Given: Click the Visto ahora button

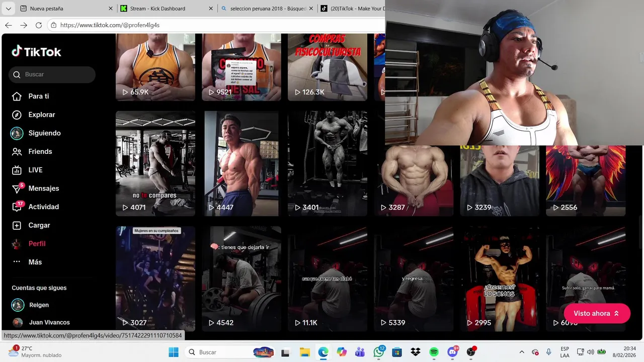Looking at the screenshot, I should point(597,313).
